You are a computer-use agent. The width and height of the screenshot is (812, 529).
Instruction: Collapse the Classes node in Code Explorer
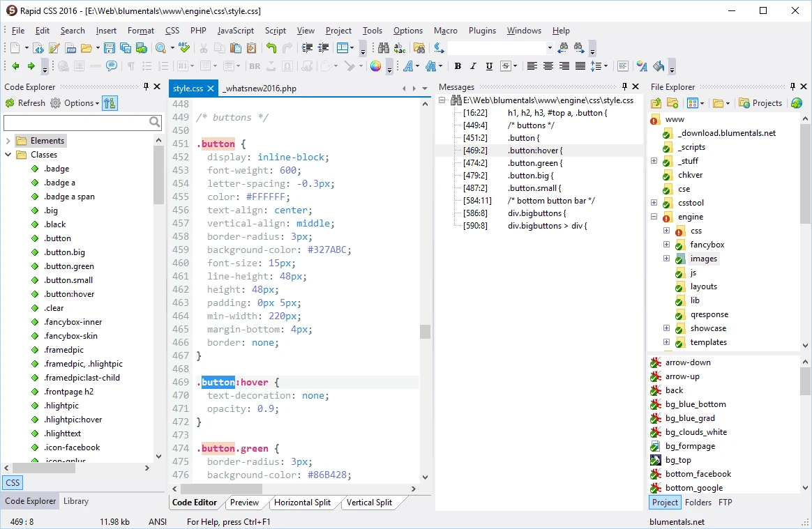[x=8, y=155]
